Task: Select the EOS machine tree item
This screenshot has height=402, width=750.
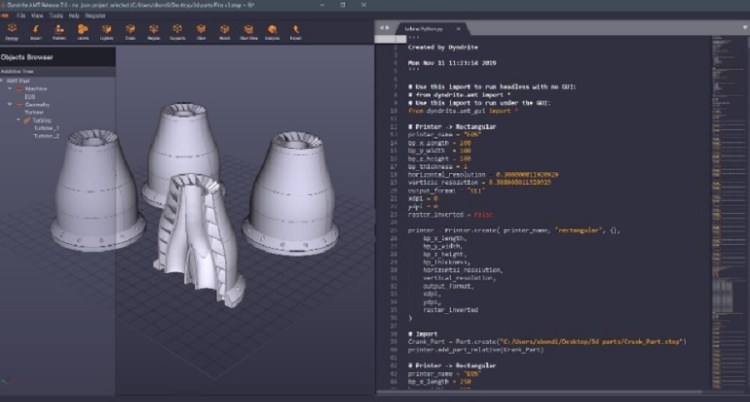Action: 31,96
